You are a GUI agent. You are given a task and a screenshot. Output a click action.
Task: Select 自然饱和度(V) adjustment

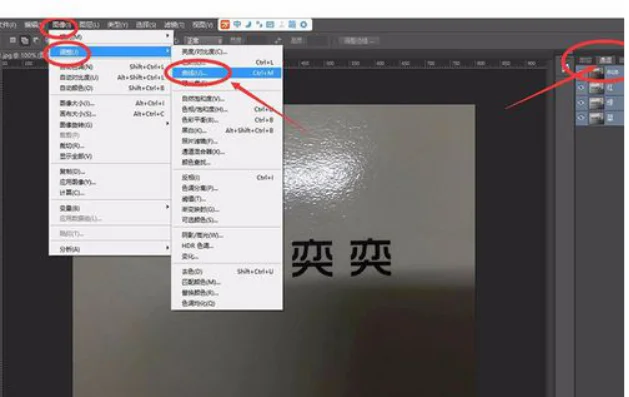pyautogui.click(x=227, y=99)
